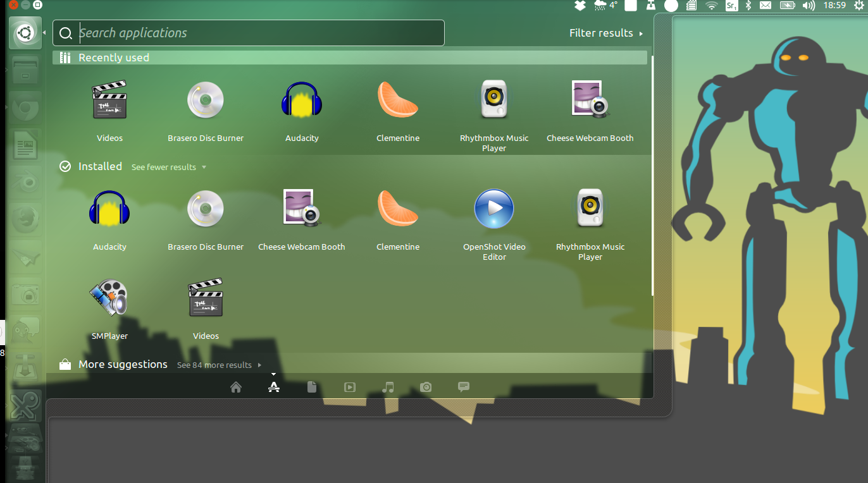
Task: Open the Files manager in the launcher
Action: click(x=25, y=70)
